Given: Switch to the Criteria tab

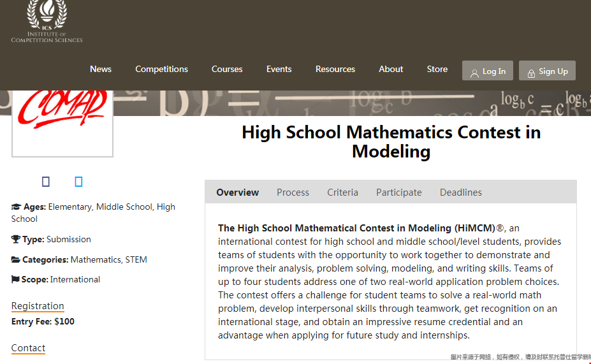Looking at the screenshot, I should click(342, 193).
